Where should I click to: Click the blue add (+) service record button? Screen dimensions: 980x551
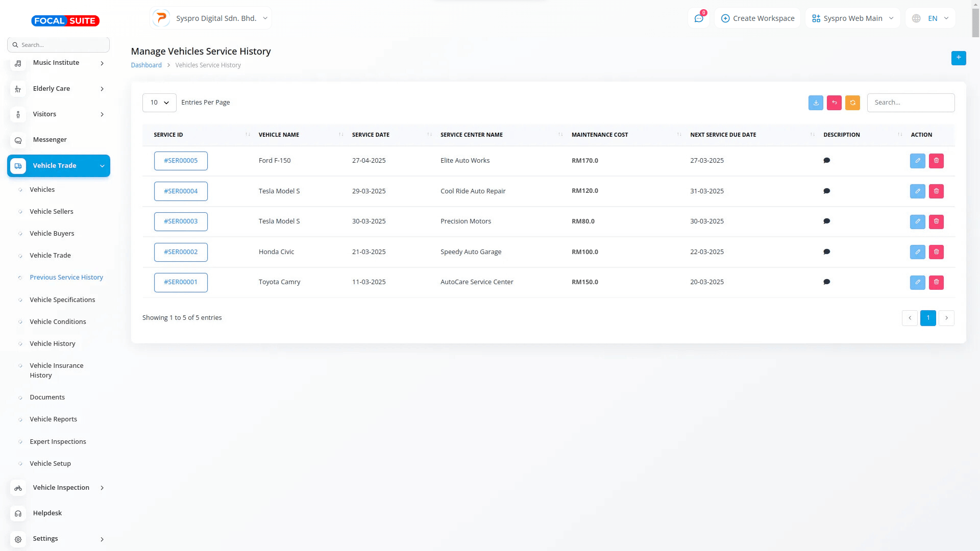point(958,58)
